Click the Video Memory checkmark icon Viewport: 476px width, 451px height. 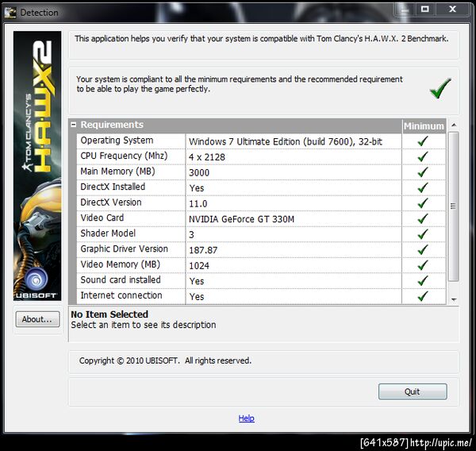pos(422,265)
